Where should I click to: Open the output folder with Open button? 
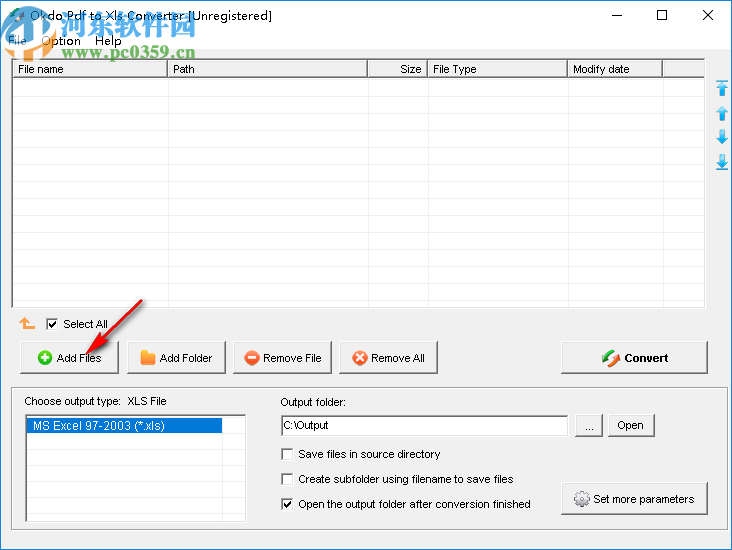pos(631,425)
